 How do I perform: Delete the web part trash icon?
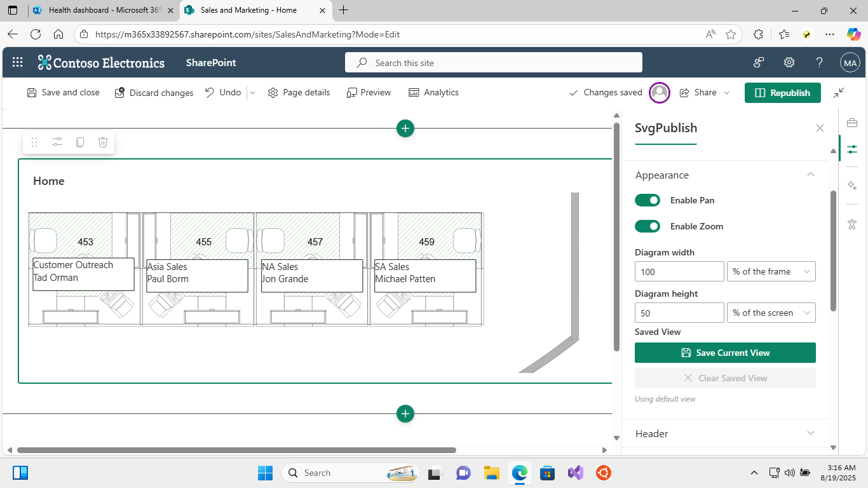tap(103, 142)
